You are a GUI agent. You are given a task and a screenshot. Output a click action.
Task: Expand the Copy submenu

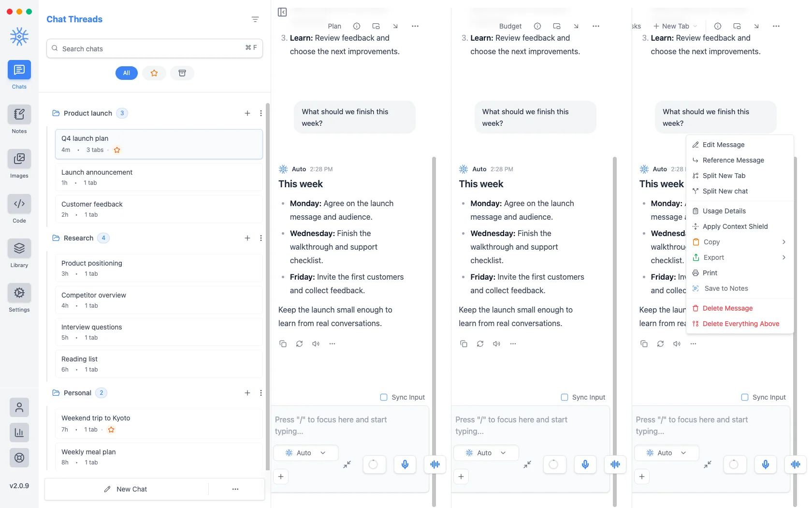(740, 242)
